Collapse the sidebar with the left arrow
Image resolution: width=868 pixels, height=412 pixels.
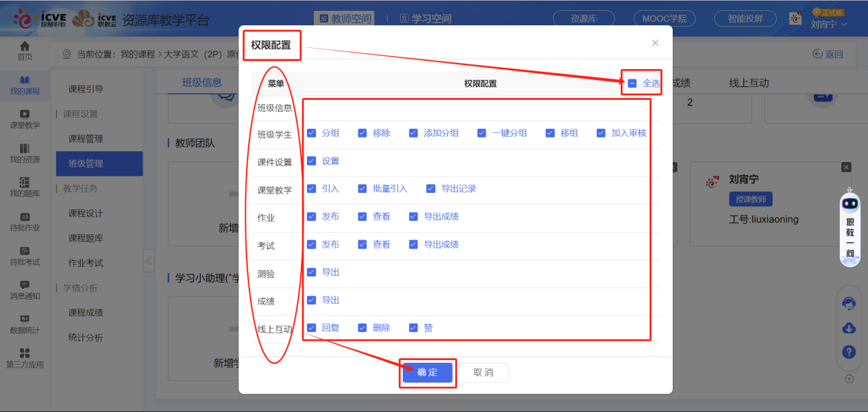point(147,260)
